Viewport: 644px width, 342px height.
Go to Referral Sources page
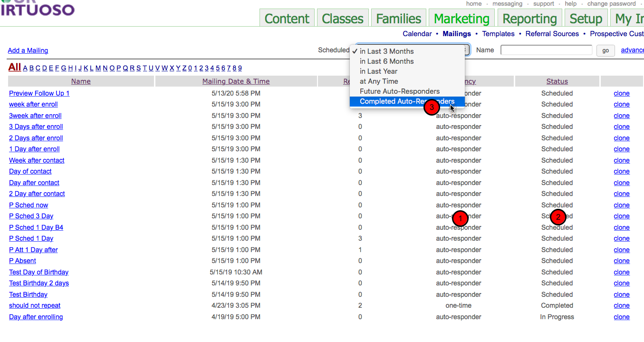pos(552,34)
